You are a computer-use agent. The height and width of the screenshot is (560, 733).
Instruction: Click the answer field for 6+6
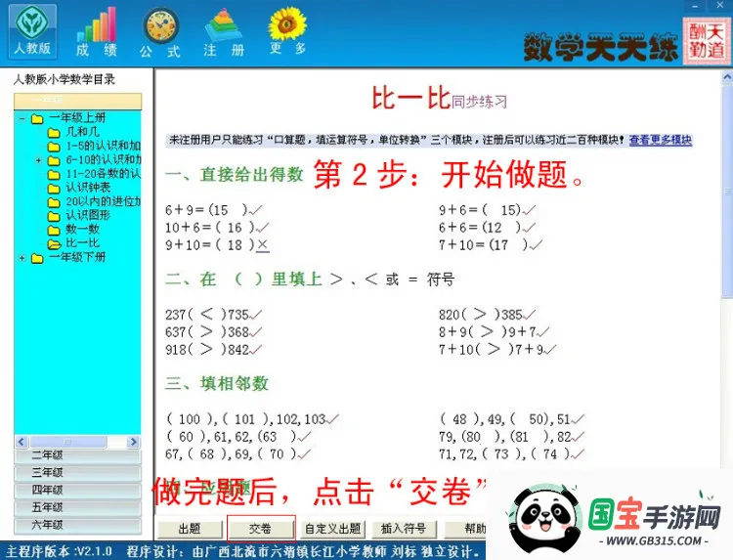click(x=502, y=228)
